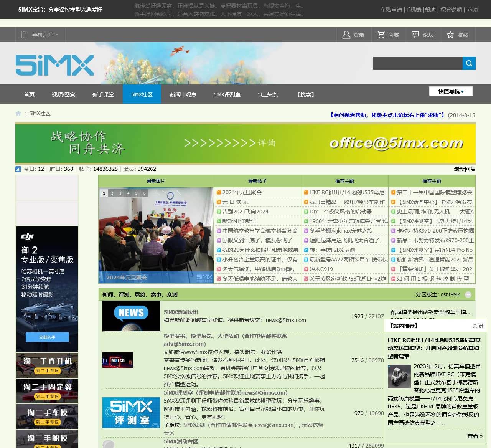
Task: Open the 2024年元旦聚会 post
Action: coord(242,192)
